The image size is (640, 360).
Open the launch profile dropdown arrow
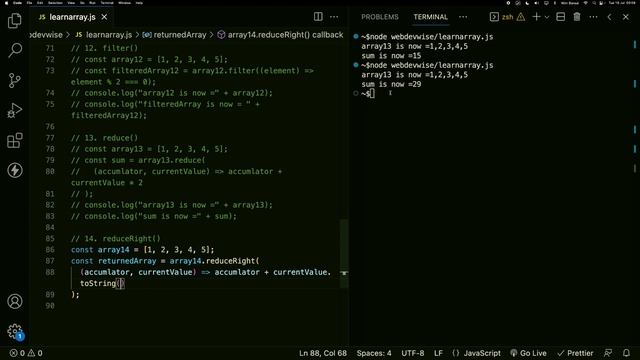pos(547,17)
